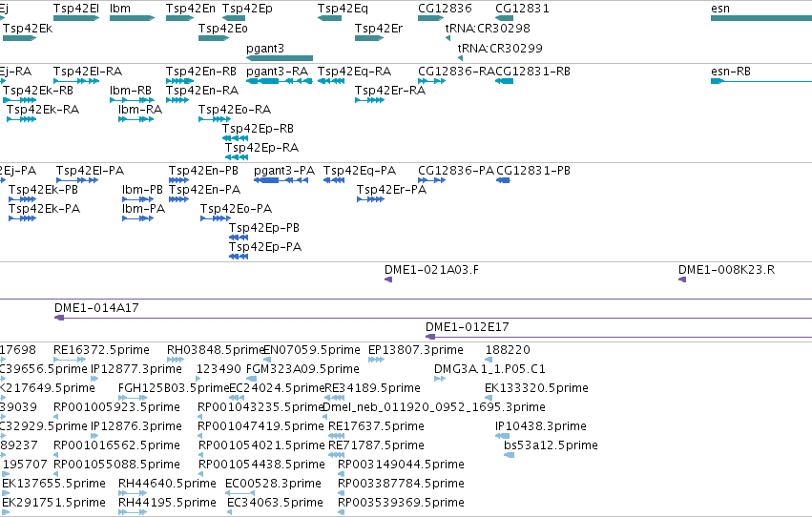This screenshot has width=812, height=517.
Task: Click EST 188220 label
Action: [x=508, y=350]
